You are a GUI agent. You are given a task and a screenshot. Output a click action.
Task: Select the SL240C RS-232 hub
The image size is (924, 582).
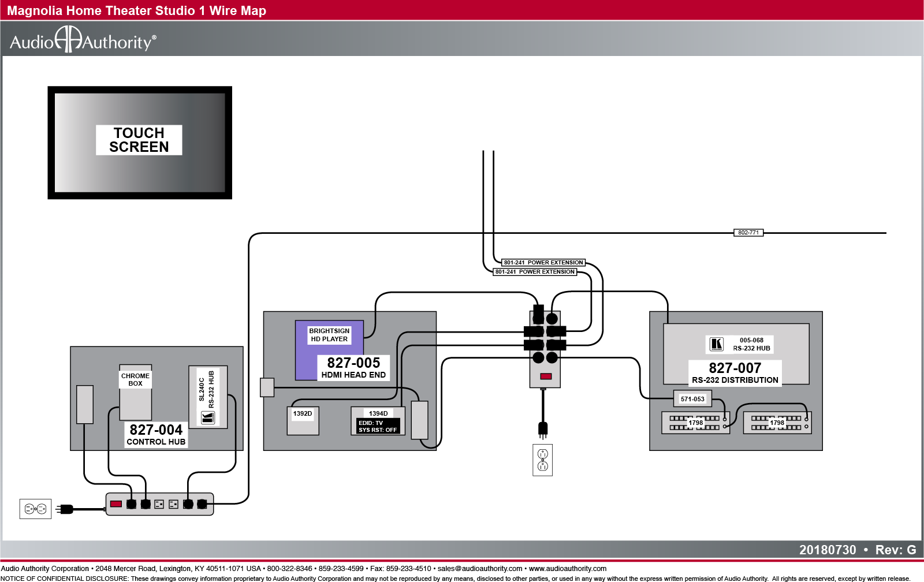coord(208,397)
